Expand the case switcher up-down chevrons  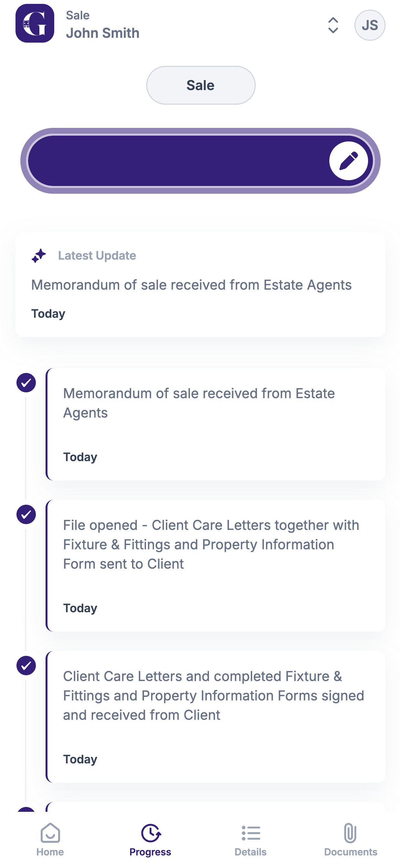click(x=333, y=25)
